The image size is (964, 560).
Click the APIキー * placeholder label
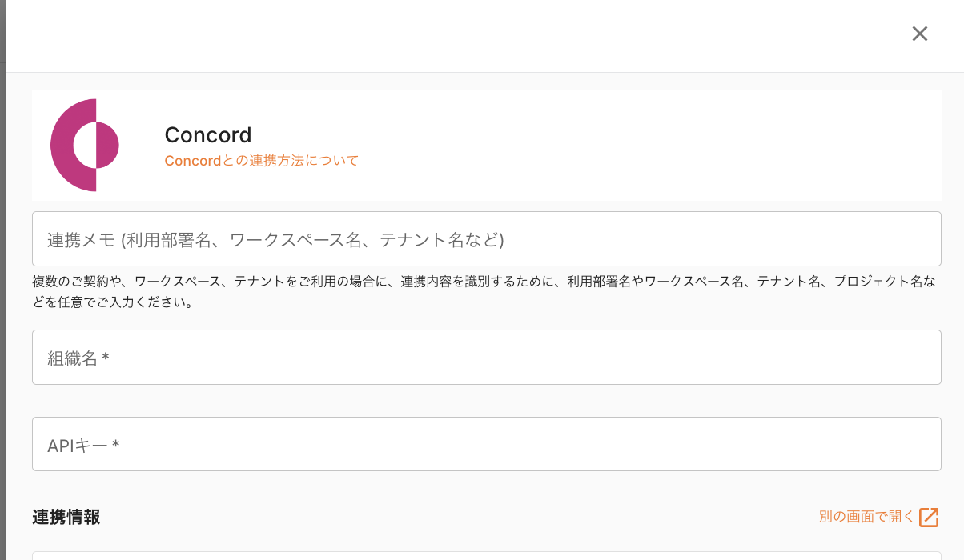[83, 446]
